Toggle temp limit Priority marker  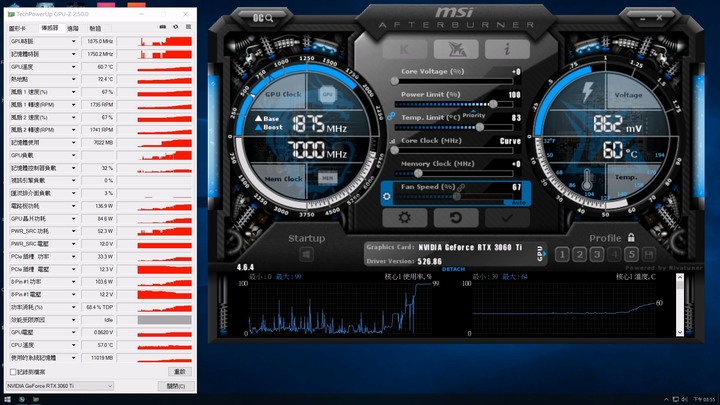tap(474, 114)
